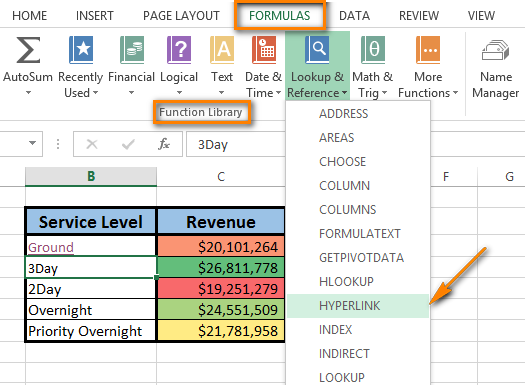Select the Service Level header cell

click(x=91, y=222)
